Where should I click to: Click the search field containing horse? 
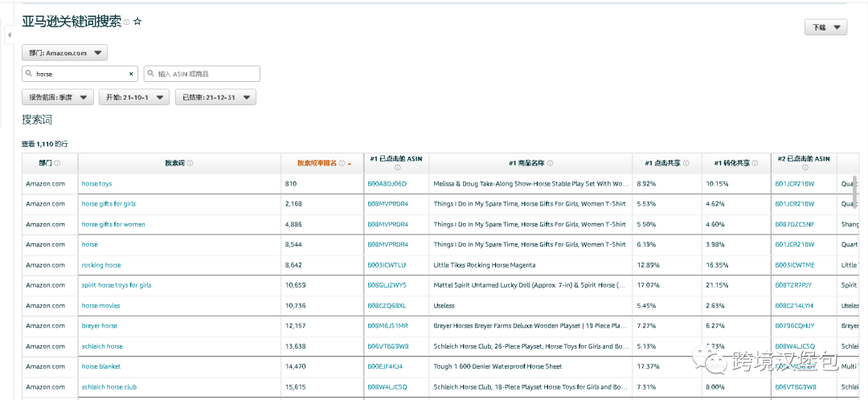pyautogui.click(x=80, y=74)
